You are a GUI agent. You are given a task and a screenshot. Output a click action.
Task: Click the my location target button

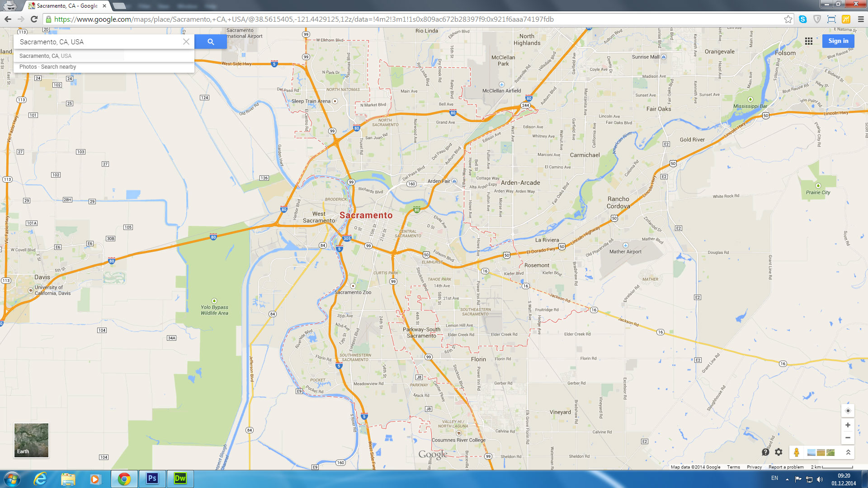click(x=848, y=411)
